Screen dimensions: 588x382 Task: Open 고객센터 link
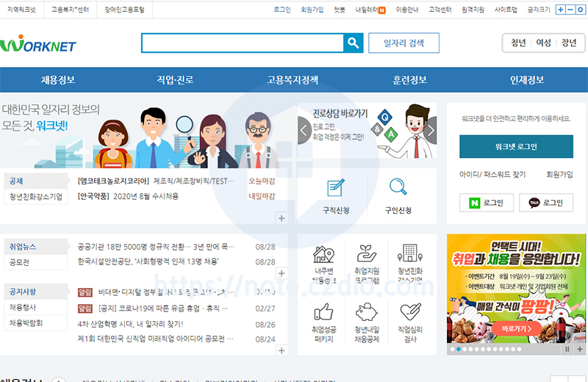(x=440, y=10)
